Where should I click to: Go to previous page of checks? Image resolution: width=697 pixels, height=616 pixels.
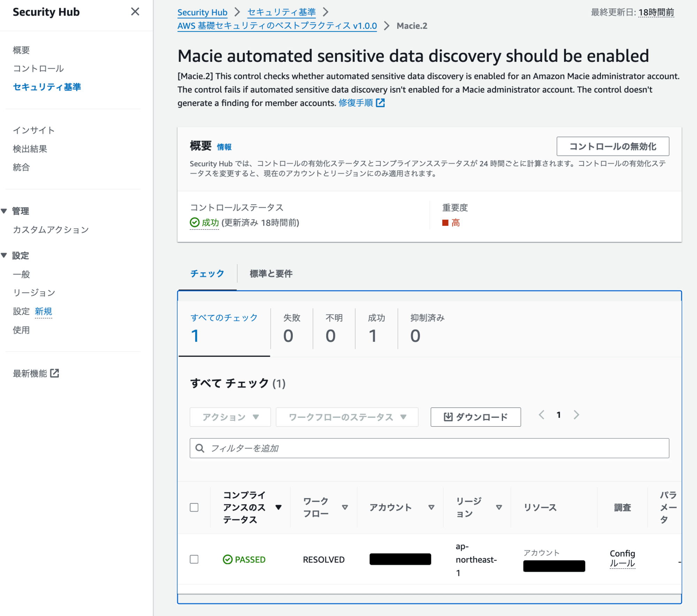(542, 415)
